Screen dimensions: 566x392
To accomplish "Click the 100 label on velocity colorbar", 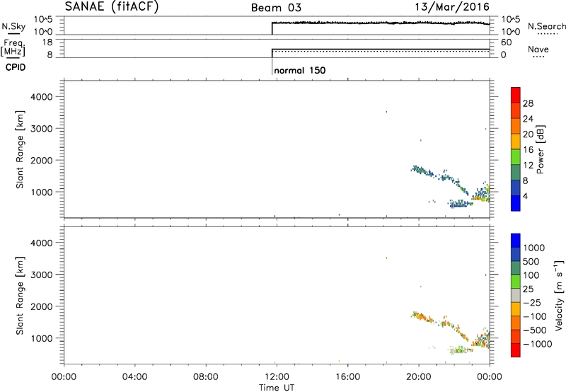I will [531, 275].
